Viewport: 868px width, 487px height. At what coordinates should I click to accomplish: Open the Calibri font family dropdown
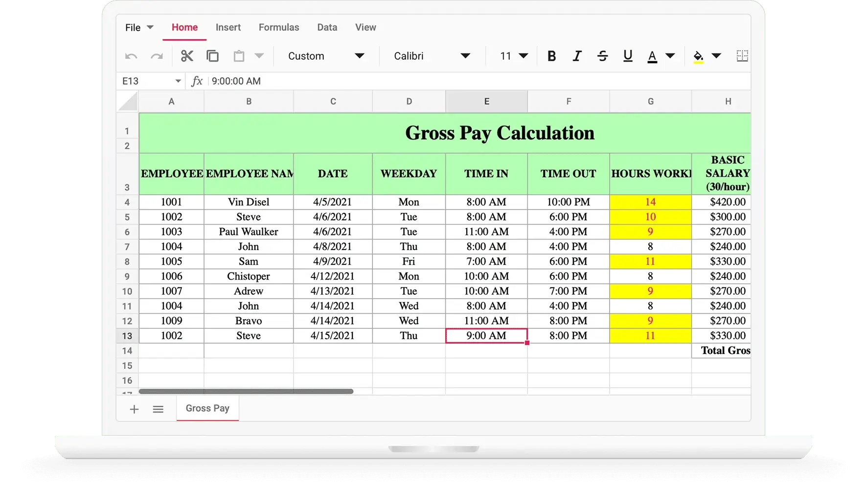coord(430,56)
